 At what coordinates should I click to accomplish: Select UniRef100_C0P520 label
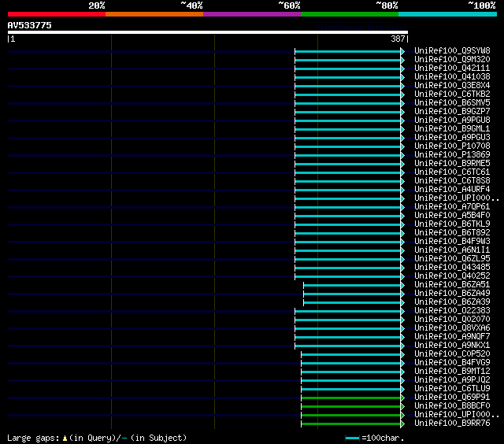[x=452, y=354]
